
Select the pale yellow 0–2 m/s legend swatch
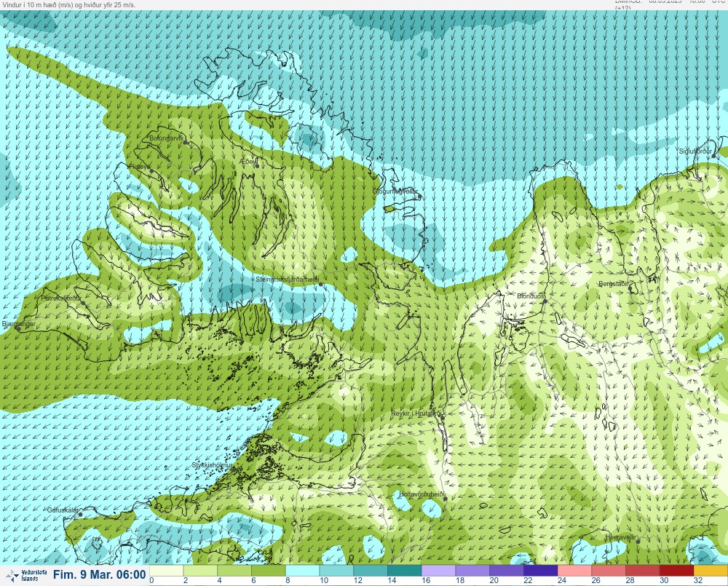coord(167,570)
